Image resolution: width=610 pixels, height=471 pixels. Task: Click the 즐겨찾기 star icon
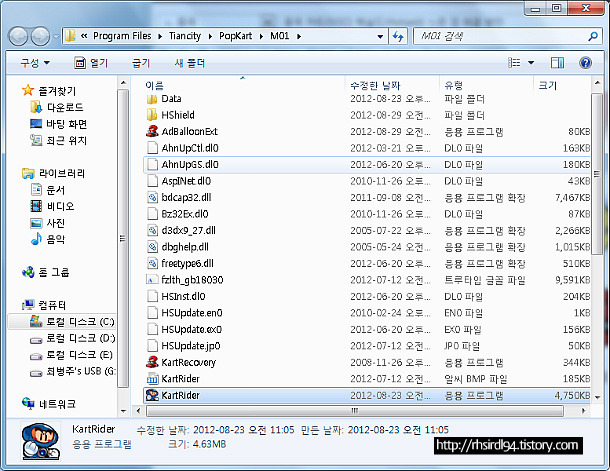point(28,91)
